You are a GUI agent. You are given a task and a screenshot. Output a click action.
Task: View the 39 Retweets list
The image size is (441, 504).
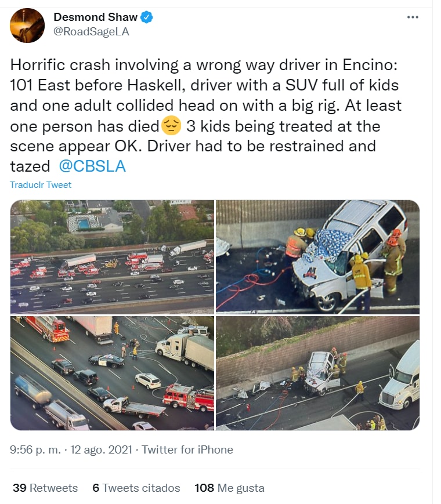pos(45,488)
